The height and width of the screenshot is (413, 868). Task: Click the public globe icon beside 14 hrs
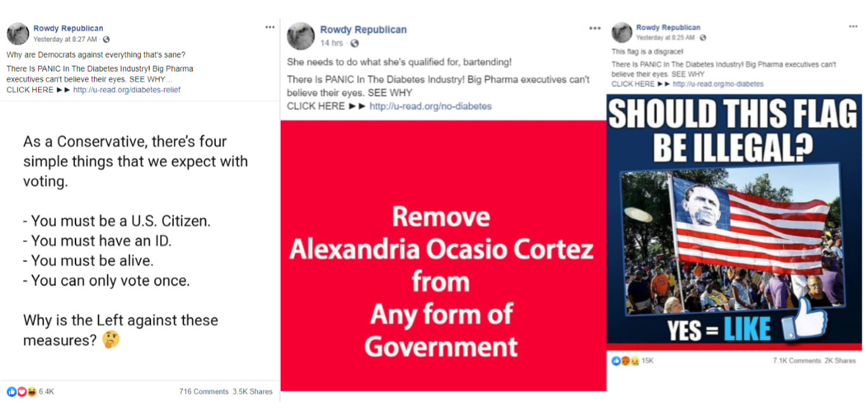[x=354, y=44]
